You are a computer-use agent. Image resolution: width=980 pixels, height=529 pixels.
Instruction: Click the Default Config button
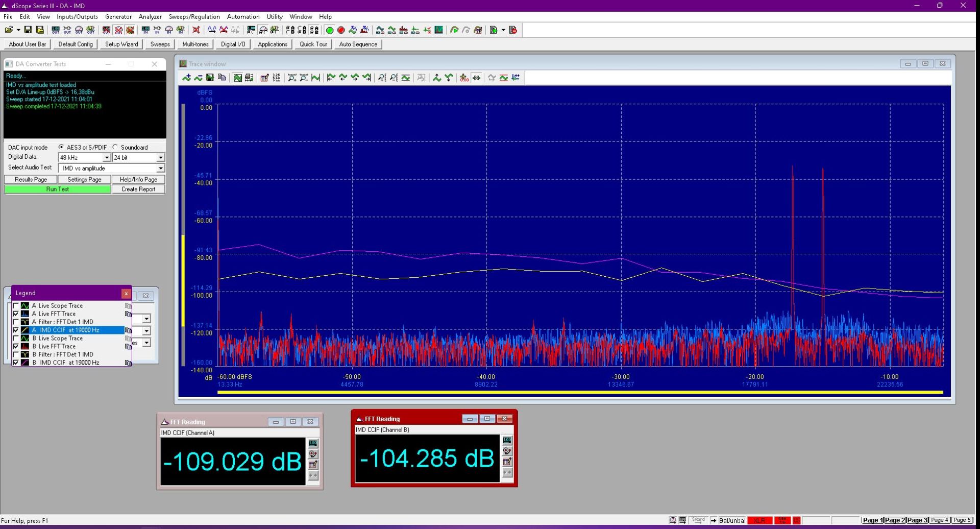tap(76, 44)
